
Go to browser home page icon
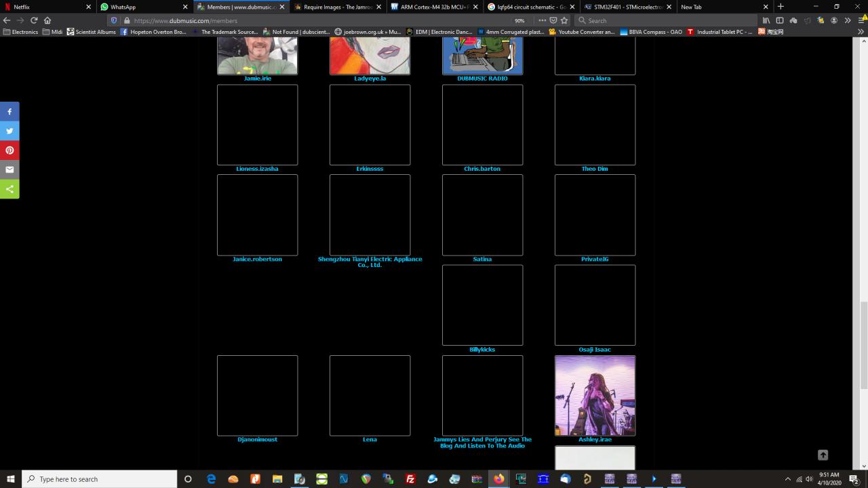(47, 20)
